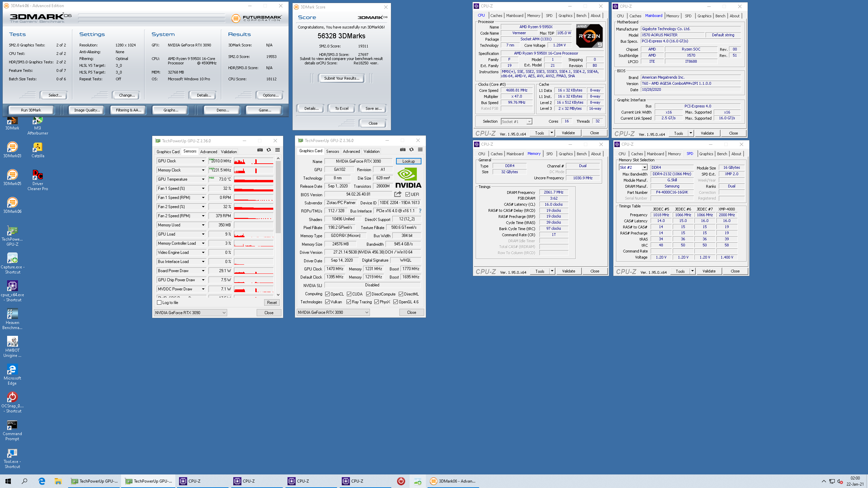
Task: Switch to Caches tab in CPU-Z CPU window
Action: (x=496, y=16)
